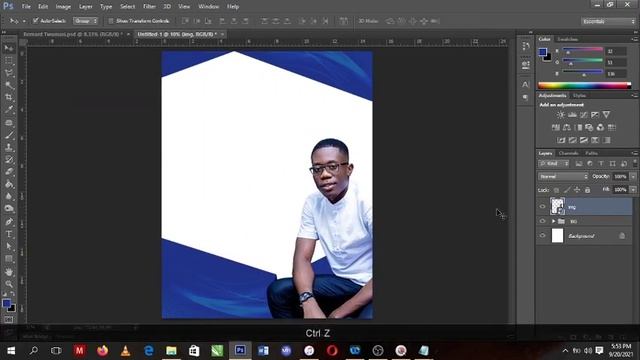Click the Color panel foreground swatch

point(542,52)
